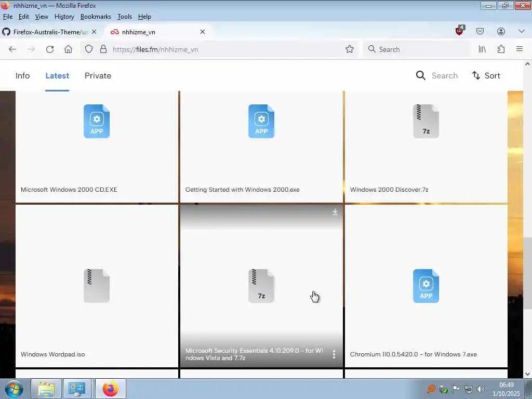Open the View menu

click(x=42, y=17)
